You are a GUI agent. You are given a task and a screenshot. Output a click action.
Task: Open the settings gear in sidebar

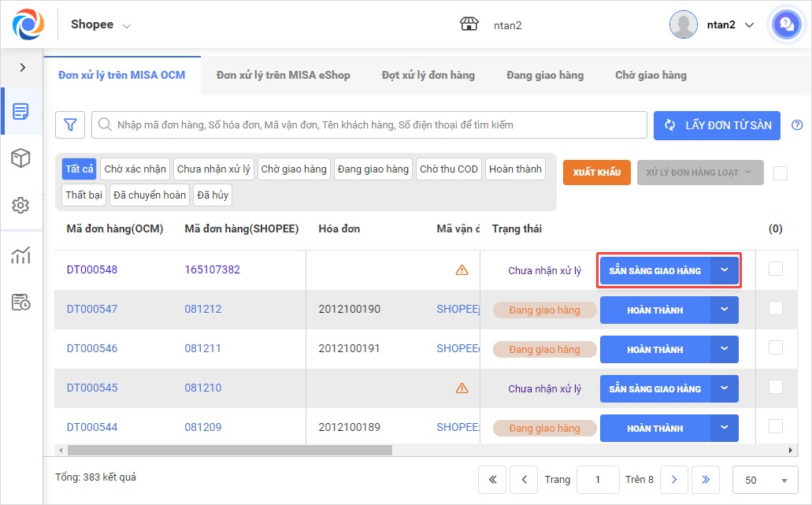click(21, 206)
